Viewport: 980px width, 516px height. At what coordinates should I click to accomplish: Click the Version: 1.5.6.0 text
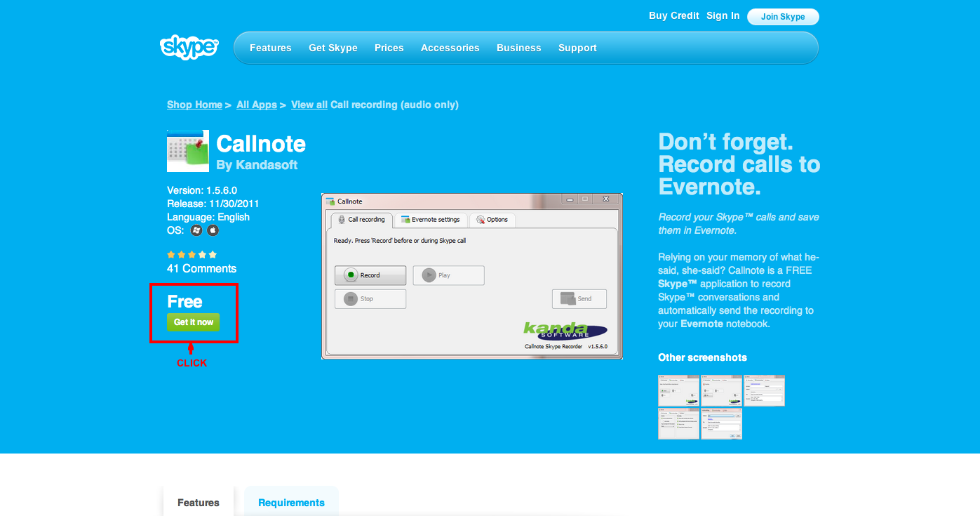coord(202,190)
